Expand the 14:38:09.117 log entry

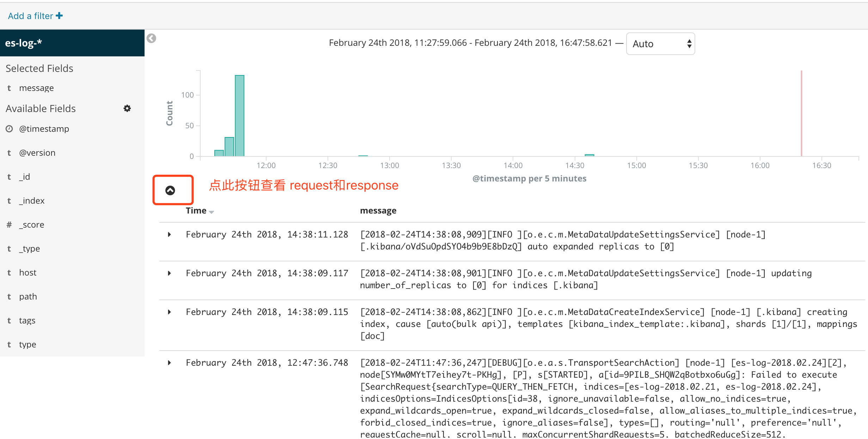[x=170, y=273]
